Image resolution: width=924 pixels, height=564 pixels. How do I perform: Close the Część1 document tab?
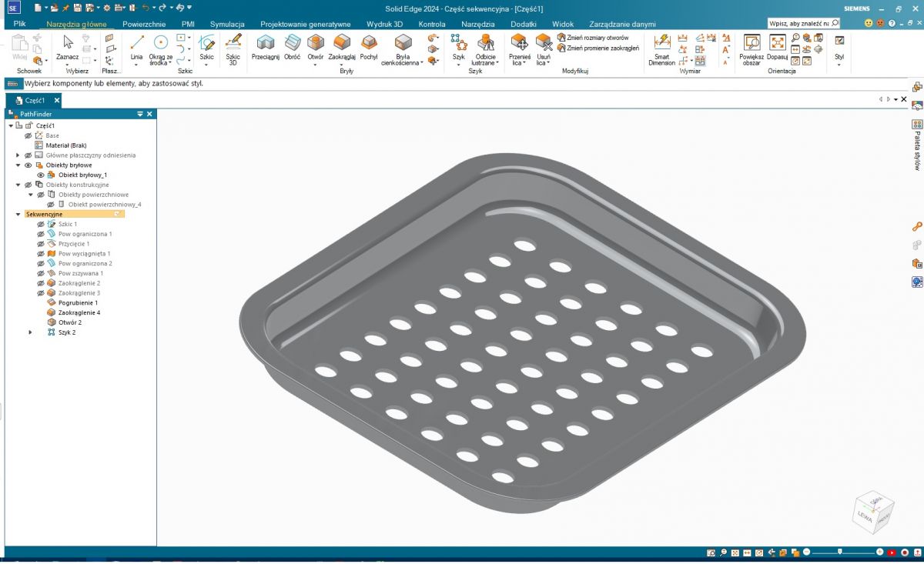coord(57,100)
